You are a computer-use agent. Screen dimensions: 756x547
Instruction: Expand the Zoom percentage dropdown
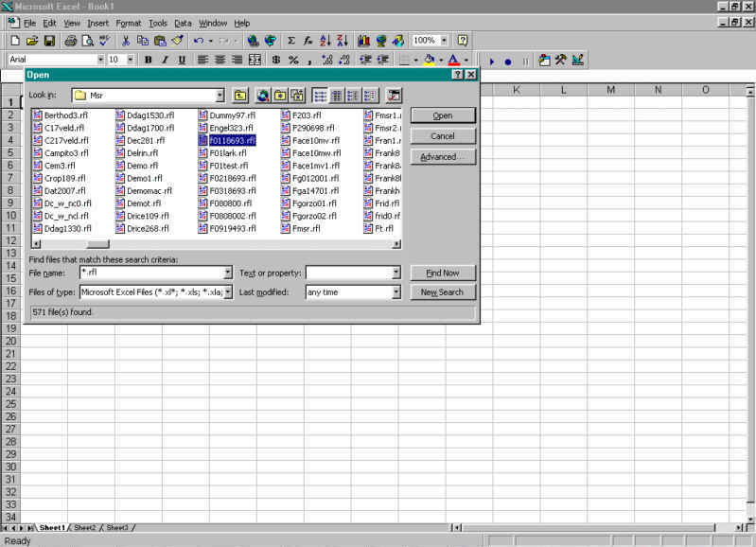pyautogui.click(x=444, y=41)
